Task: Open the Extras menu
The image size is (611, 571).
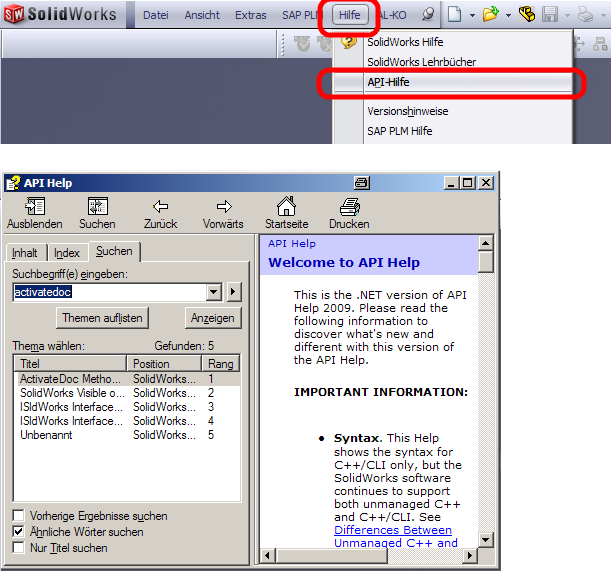Action: coord(251,15)
